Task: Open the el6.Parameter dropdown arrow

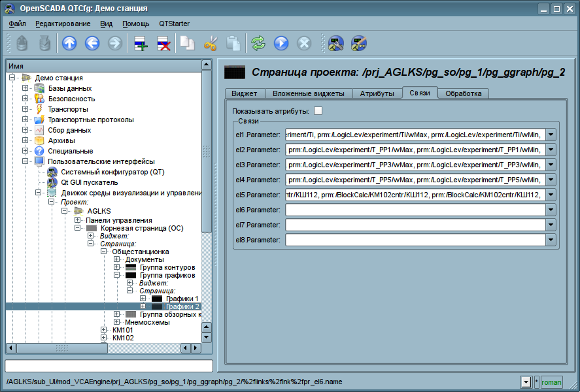Action: (551, 210)
